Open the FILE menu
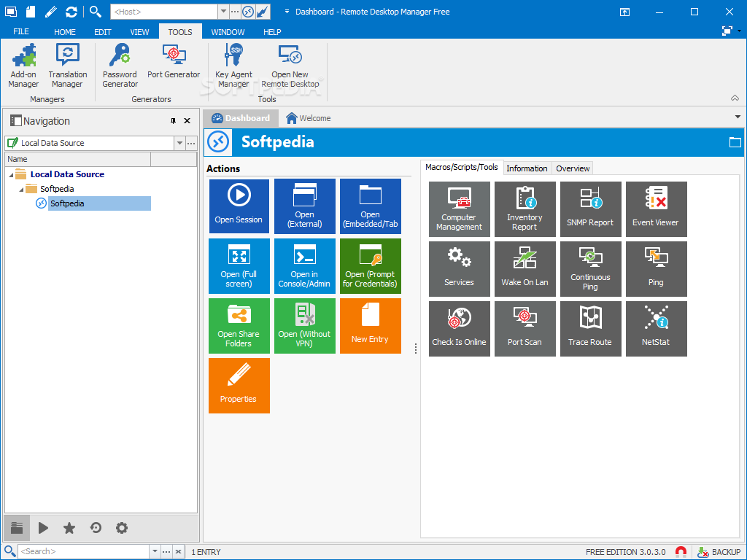 (x=21, y=31)
